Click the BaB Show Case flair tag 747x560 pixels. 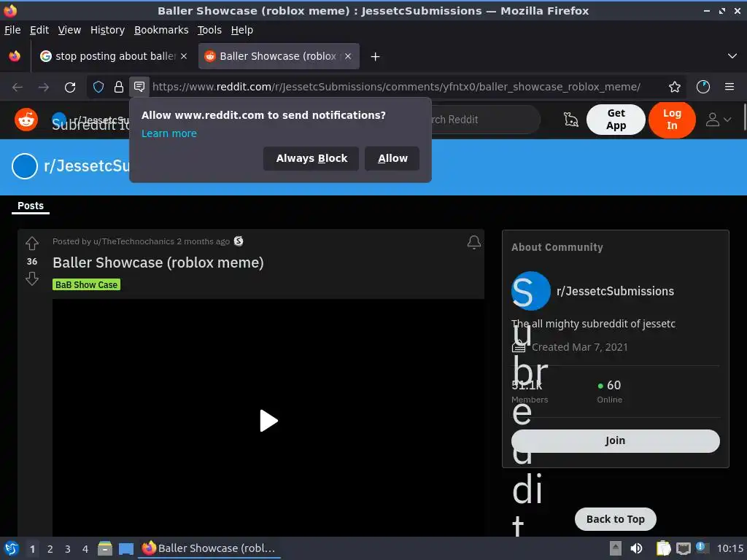86,285
